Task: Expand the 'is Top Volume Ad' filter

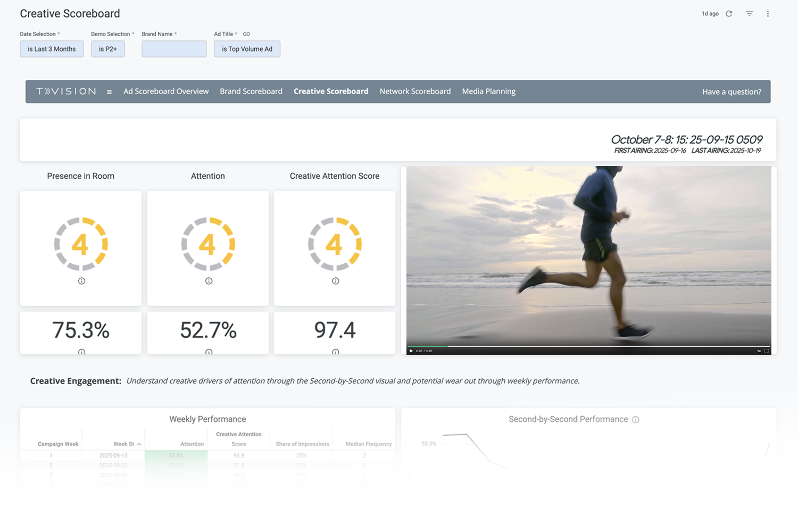Action: point(247,49)
